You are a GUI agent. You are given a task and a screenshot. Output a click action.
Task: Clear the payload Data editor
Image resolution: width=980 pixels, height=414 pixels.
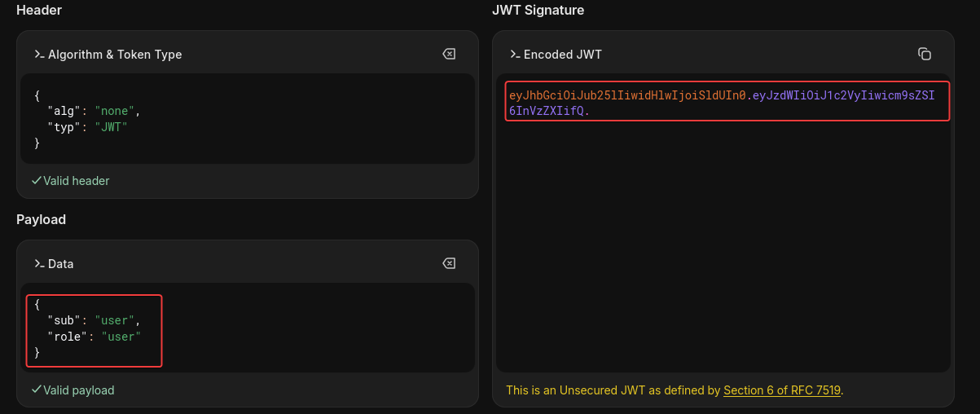(x=449, y=263)
